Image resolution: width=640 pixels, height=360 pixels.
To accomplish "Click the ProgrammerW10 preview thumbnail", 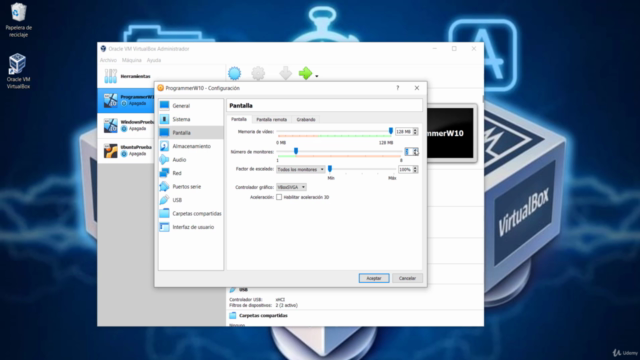I will [x=451, y=133].
